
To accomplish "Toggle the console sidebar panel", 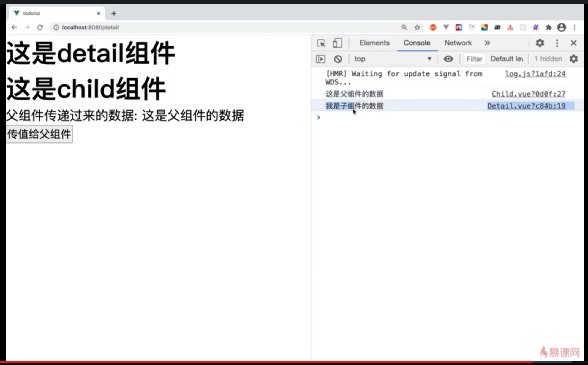I will (321, 59).
